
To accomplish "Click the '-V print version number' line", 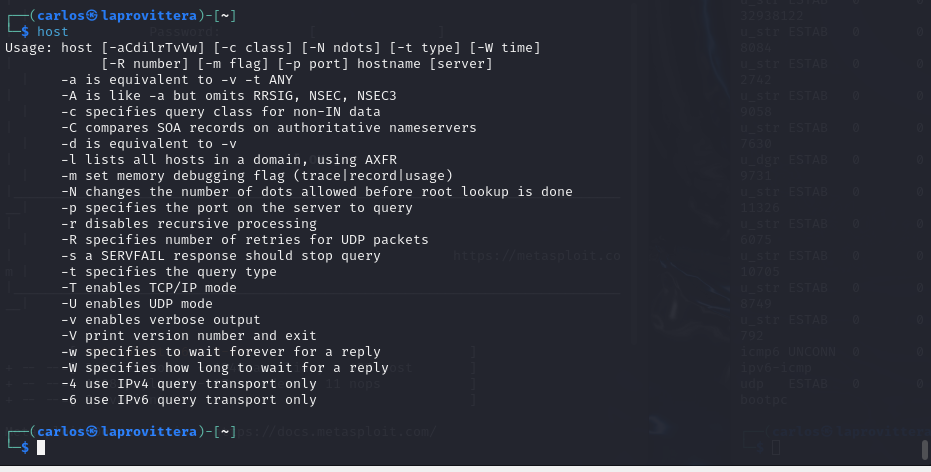I will (x=189, y=336).
